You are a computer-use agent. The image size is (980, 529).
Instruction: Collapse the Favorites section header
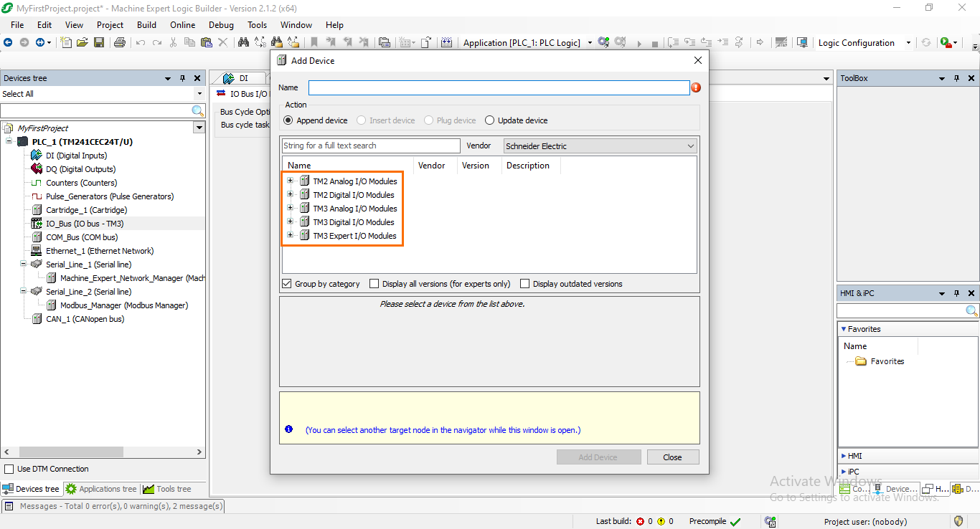click(908, 329)
